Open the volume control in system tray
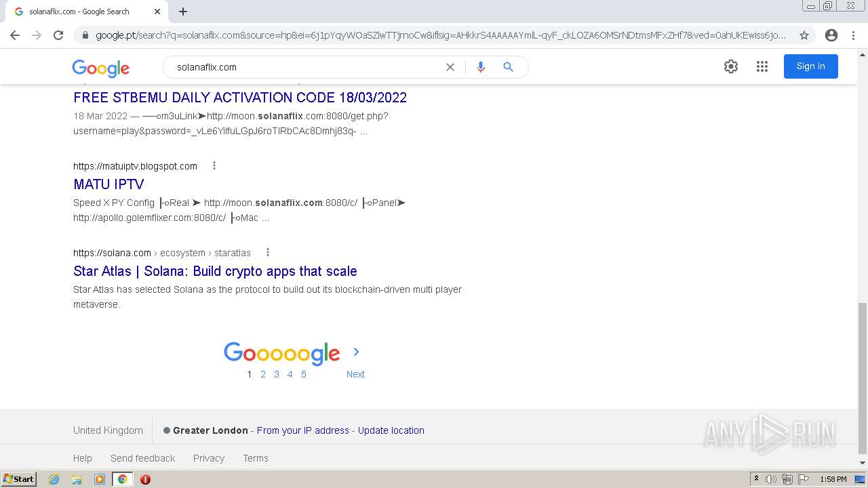 pyautogui.click(x=771, y=479)
